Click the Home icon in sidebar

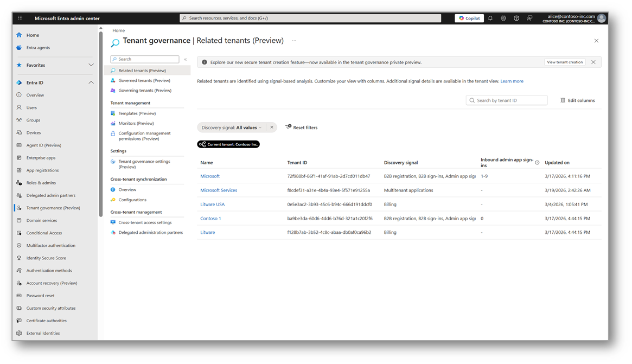(x=19, y=35)
